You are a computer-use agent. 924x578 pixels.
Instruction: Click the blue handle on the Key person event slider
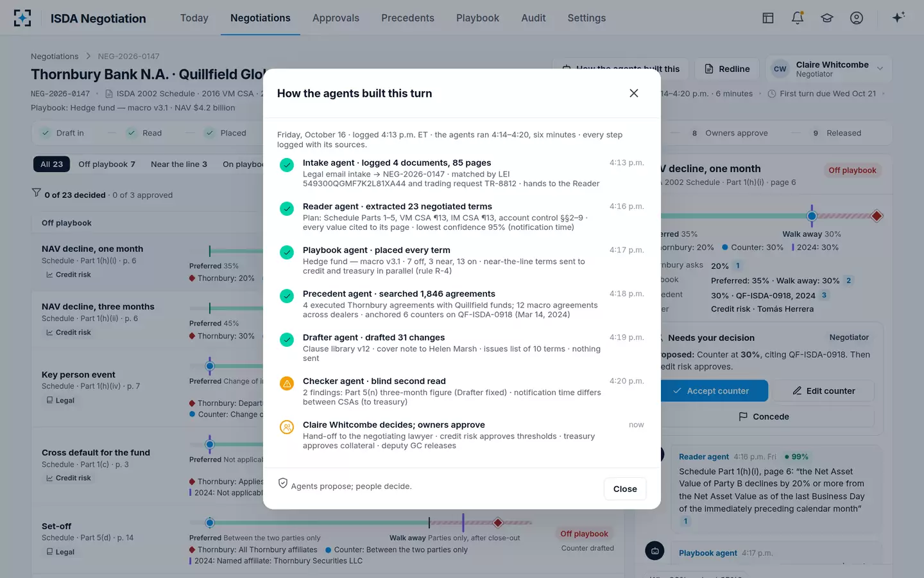click(210, 366)
